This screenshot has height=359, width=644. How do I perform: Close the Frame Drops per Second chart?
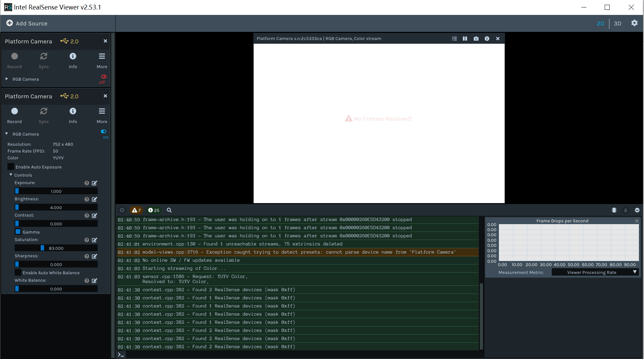(637, 221)
